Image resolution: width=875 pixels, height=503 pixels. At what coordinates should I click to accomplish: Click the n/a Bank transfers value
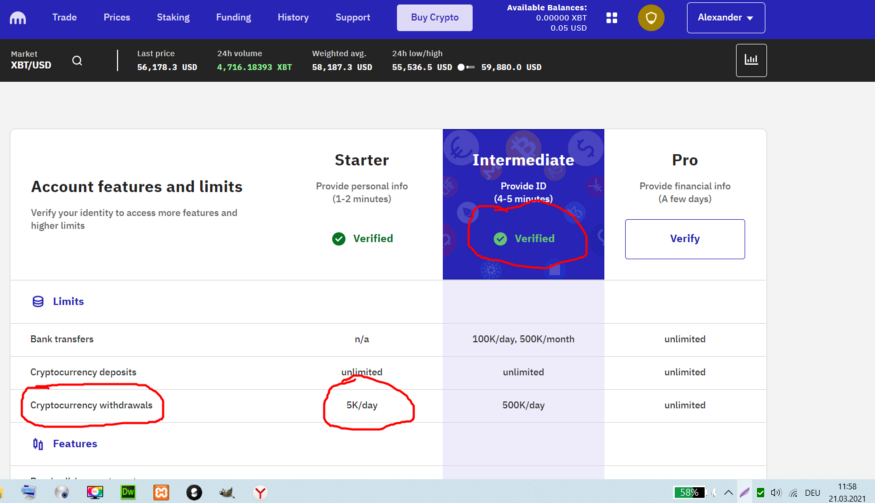(x=362, y=339)
